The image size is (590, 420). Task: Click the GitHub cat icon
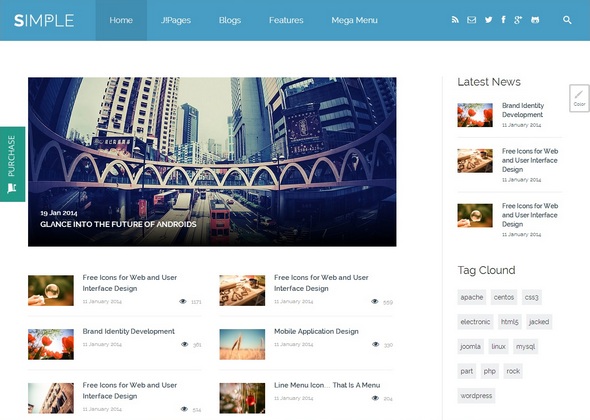[535, 20]
